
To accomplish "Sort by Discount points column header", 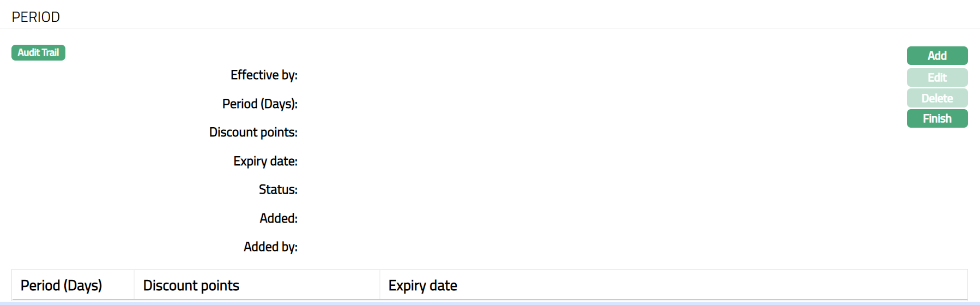I will [191, 285].
